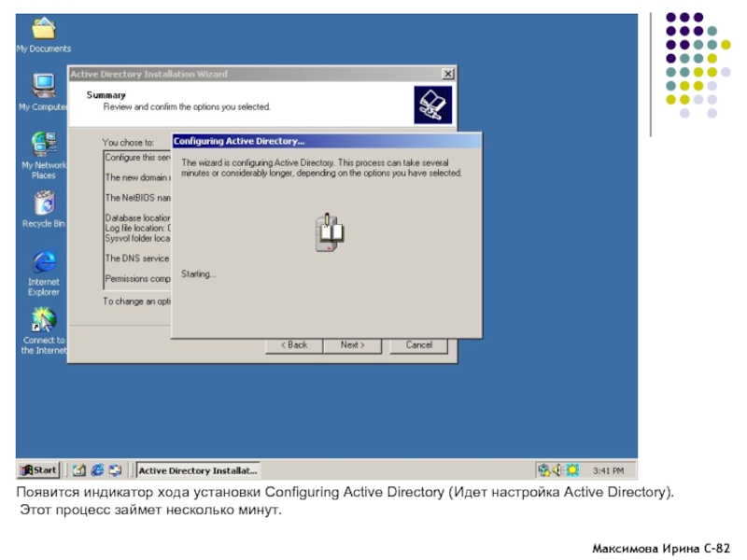Click the 'Log file location' summary line
Viewport: 747px width, 560px height.
click(137, 228)
